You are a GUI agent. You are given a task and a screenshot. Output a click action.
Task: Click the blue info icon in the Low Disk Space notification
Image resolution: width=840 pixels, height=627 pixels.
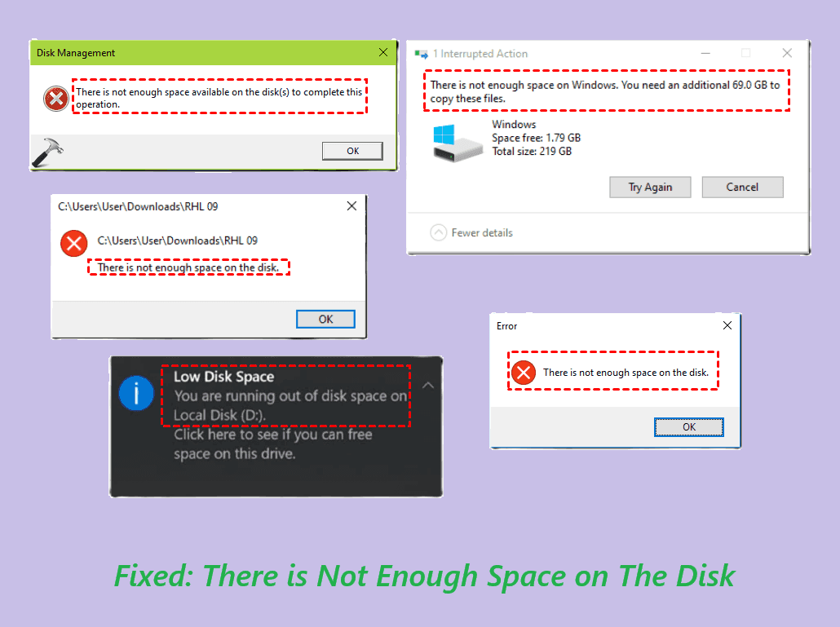[136, 393]
